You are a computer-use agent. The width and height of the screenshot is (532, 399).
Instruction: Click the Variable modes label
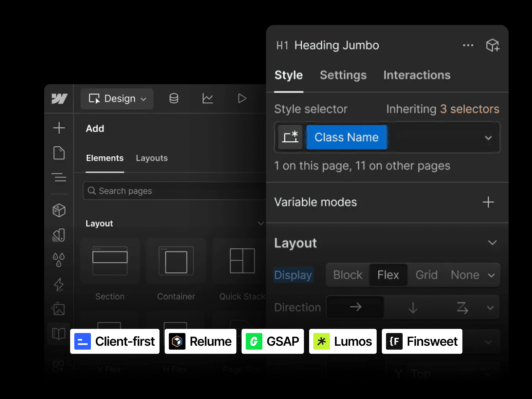[x=316, y=202]
